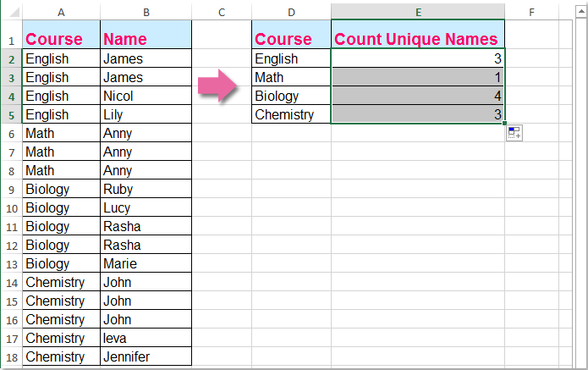Select 'Anny' in row 6

click(x=146, y=133)
